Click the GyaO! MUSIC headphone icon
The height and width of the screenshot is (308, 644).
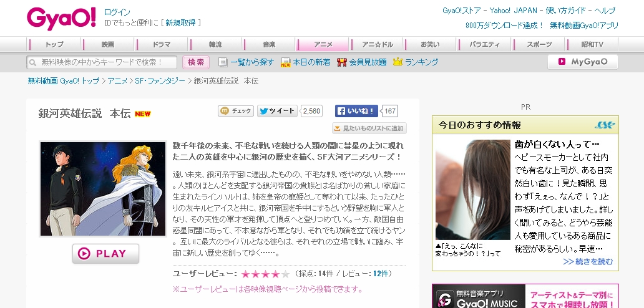[444, 299]
